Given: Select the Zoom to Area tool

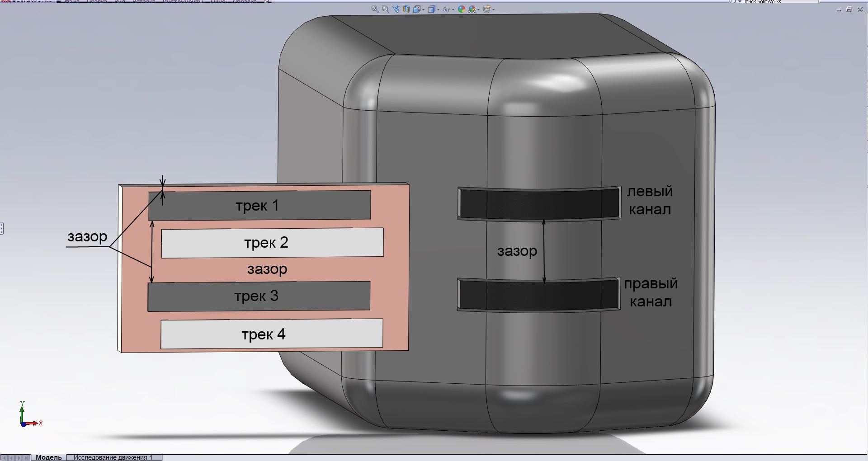Looking at the screenshot, I should 385,9.
